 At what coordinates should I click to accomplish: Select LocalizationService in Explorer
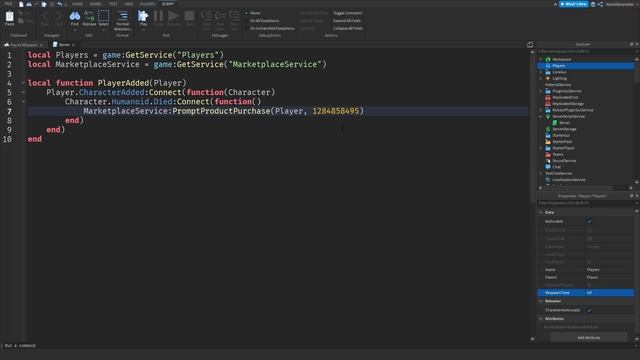[569, 180]
